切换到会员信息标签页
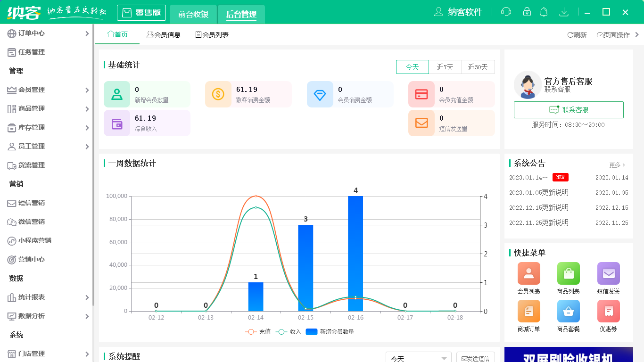644x362 pixels. pyautogui.click(x=164, y=34)
